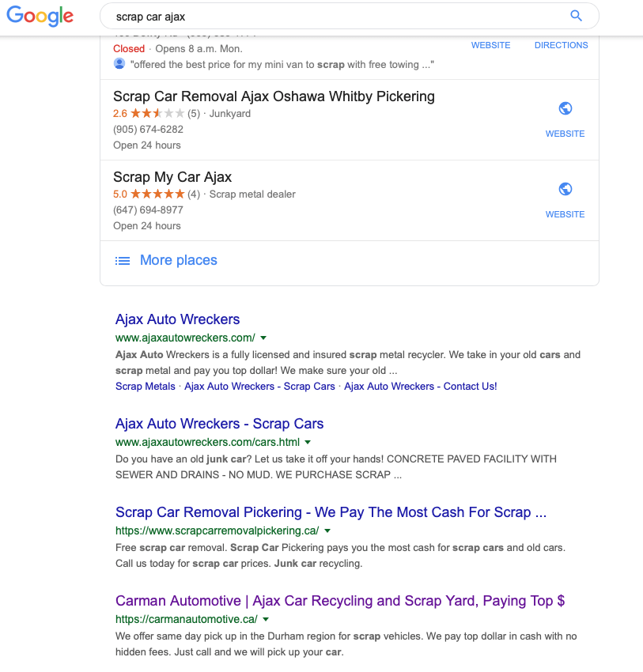Click reviewer avatar icon beside mini van quote

(x=119, y=64)
